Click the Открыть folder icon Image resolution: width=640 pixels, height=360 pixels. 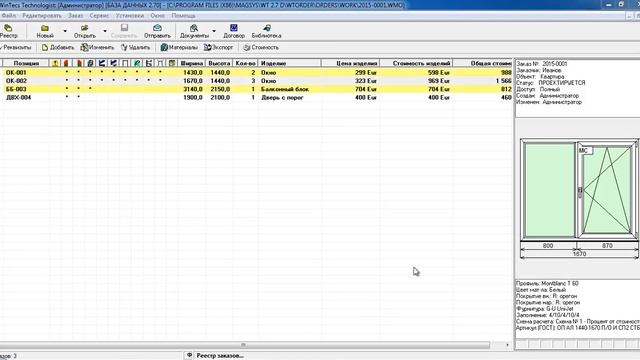click(84, 28)
